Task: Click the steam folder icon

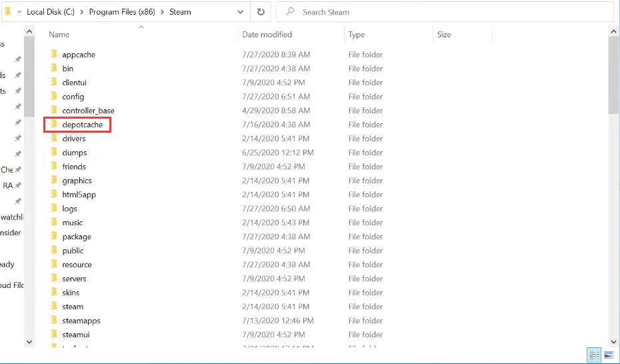Action: 54,306
